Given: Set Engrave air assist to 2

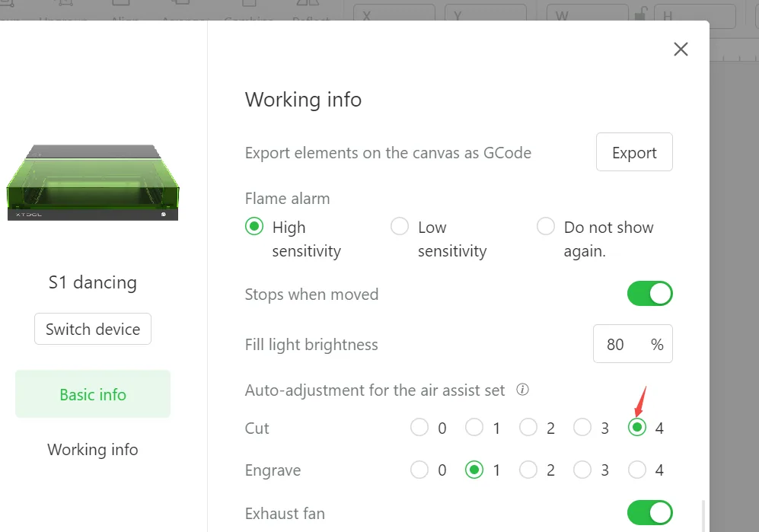Looking at the screenshot, I should click(528, 470).
